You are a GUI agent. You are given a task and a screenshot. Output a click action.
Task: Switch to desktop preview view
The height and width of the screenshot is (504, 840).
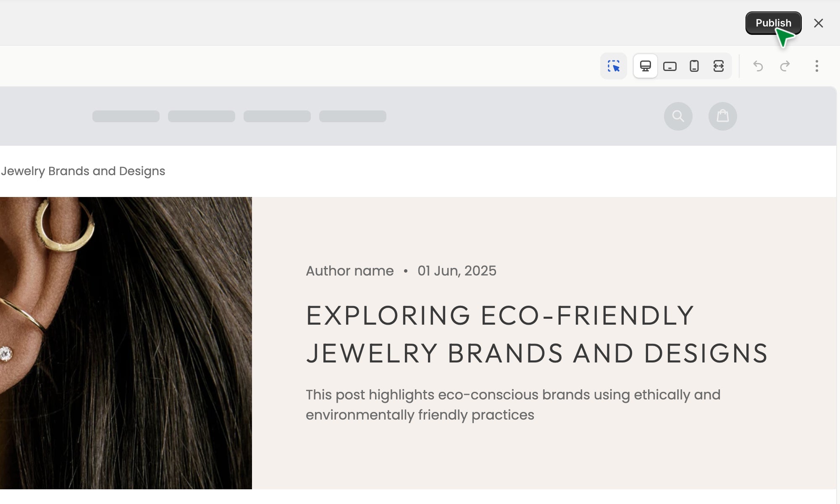point(645,66)
